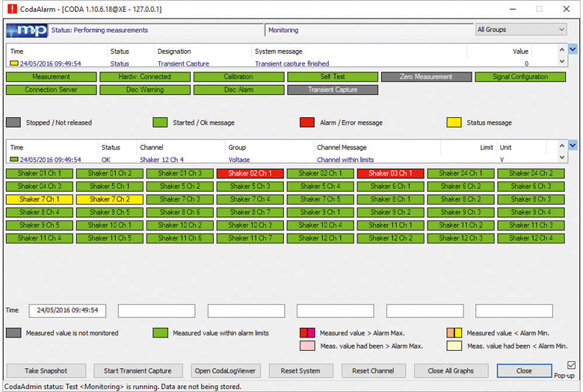Click Take Snapshot button
Viewport: 583px width, 392px height.
coord(46,371)
